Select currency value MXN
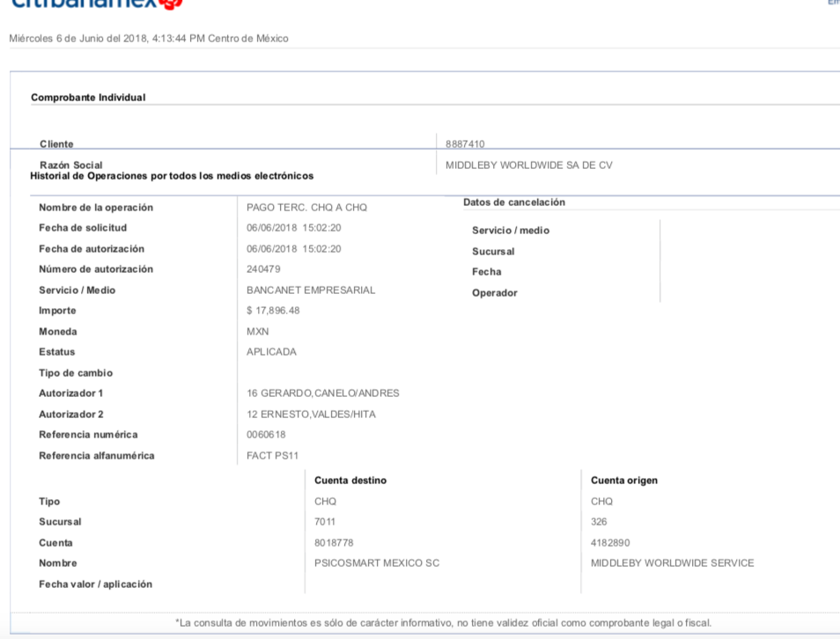 pos(258,332)
